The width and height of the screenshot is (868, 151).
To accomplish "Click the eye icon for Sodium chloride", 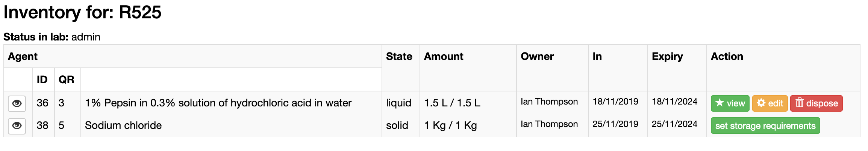I will pyautogui.click(x=17, y=126).
